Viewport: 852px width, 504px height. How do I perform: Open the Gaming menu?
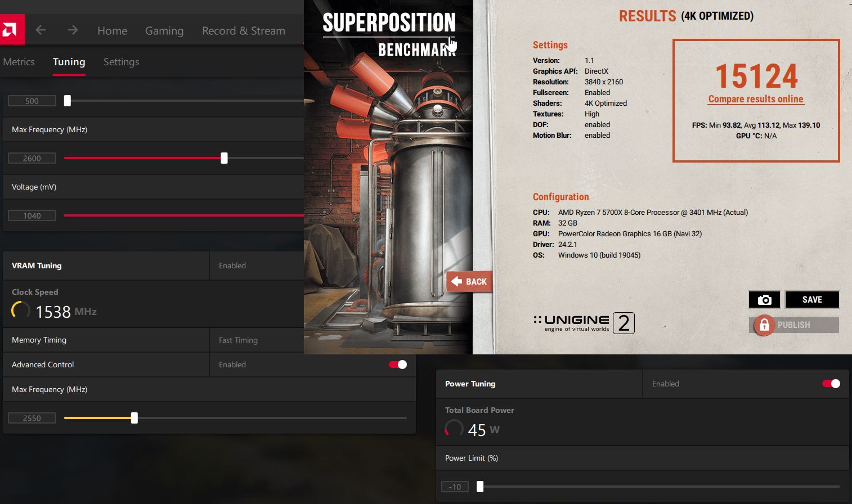click(164, 30)
